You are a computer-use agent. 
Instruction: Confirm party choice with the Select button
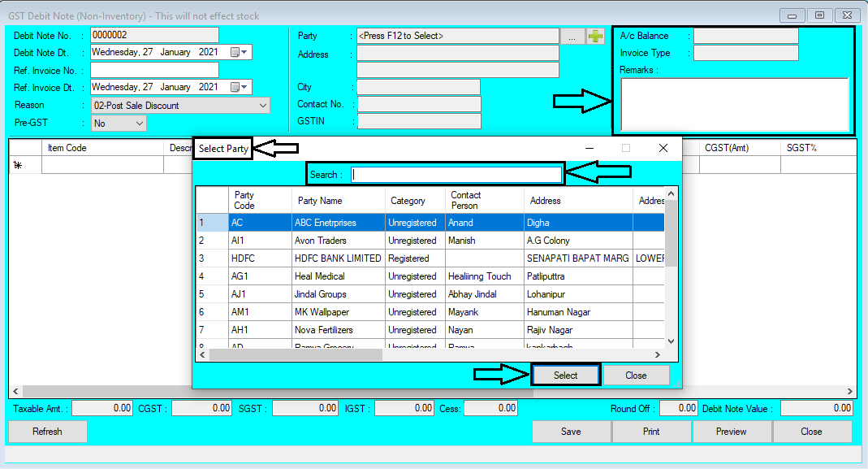[565, 375]
